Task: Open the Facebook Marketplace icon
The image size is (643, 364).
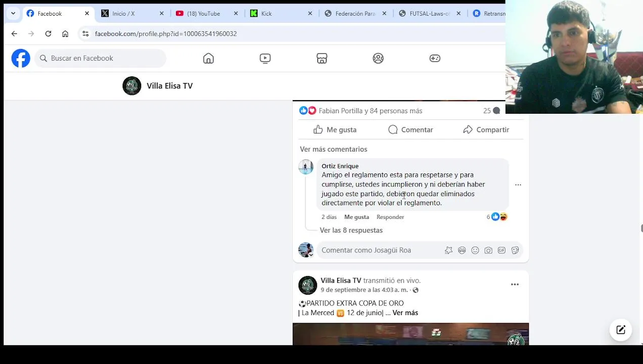Action: (x=322, y=58)
